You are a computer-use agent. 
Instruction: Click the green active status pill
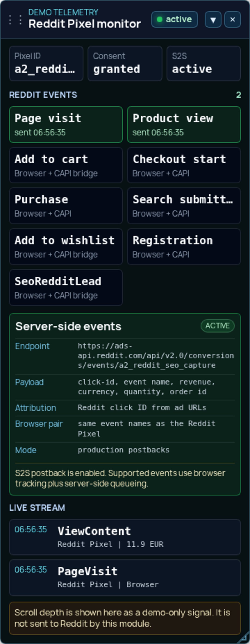coord(174,20)
